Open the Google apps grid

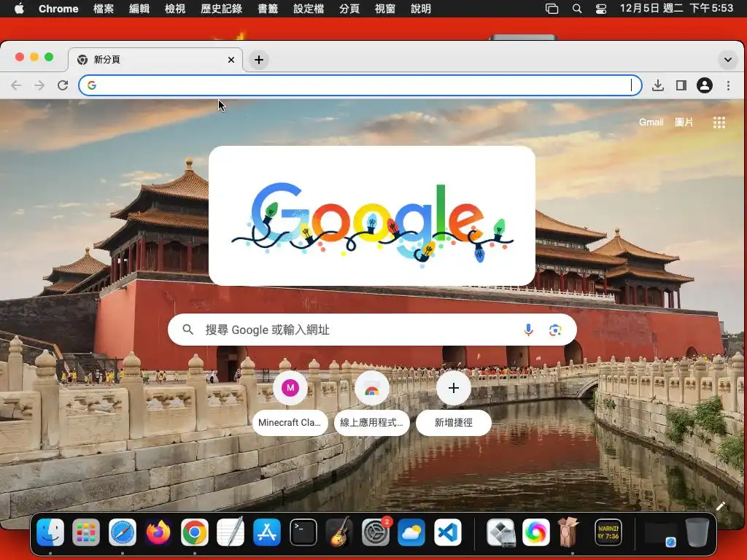pos(719,122)
